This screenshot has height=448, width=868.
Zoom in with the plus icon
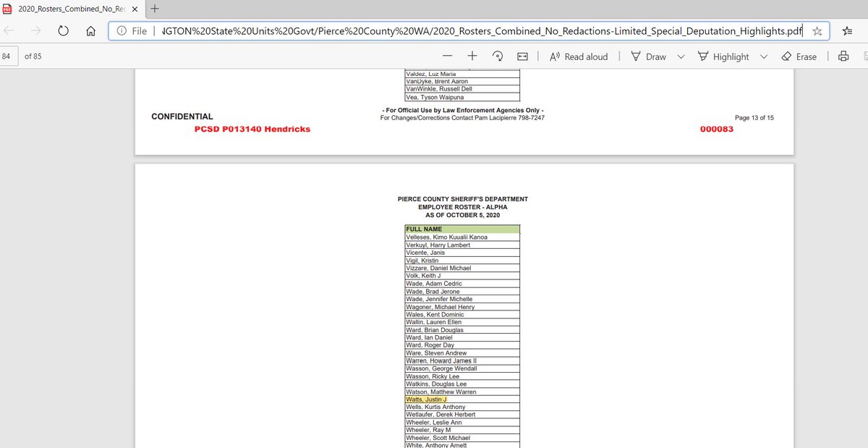click(x=472, y=56)
